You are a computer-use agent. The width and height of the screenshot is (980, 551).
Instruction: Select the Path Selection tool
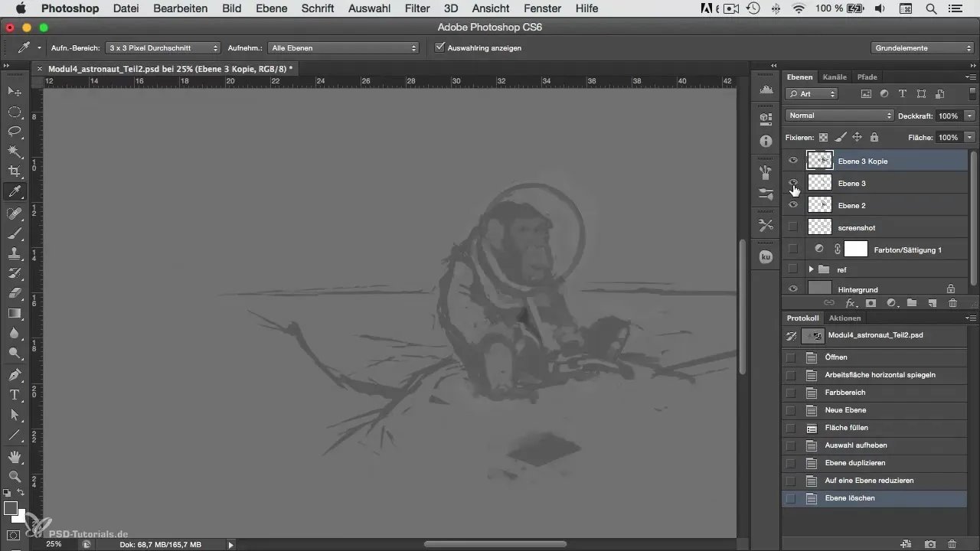coord(14,415)
